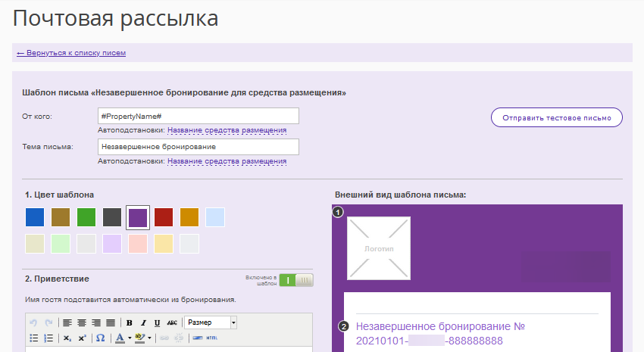644x352 pixels.
Task: Select the lavender template color
Action: [112, 244]
